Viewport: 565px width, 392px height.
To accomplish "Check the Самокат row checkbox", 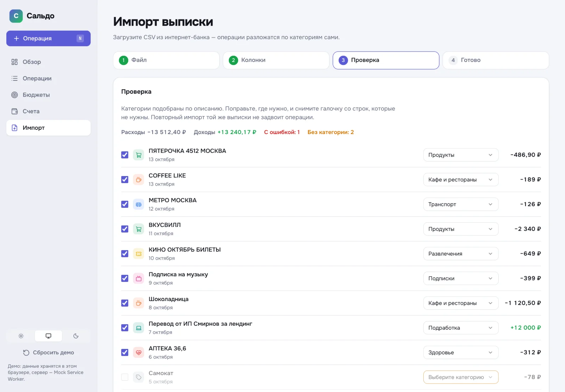I will (x=125, y=377).
